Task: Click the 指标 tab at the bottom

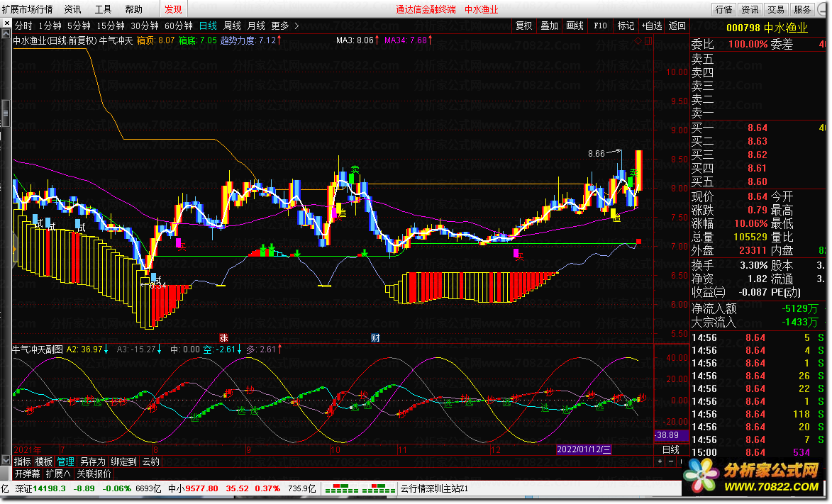Action: coord(22,461)
